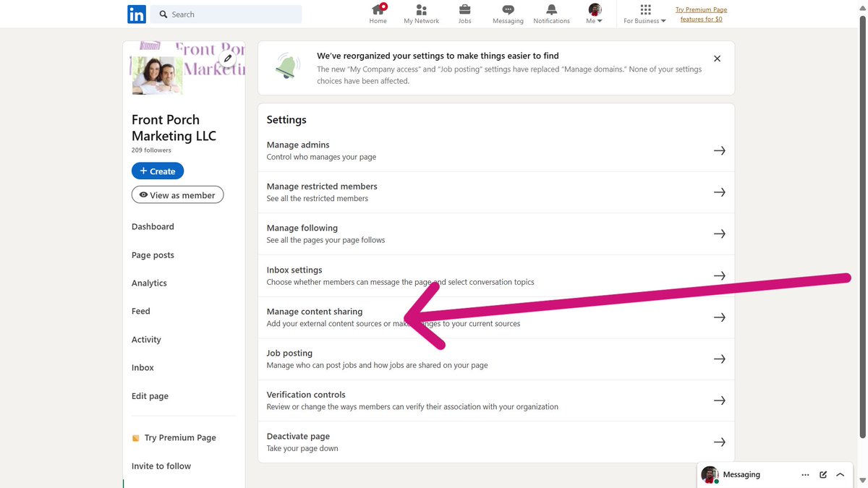The width and height of the screenshot is (868, 488).
Task: Open Page posts in the sidebar
Action: click(153, 255)
